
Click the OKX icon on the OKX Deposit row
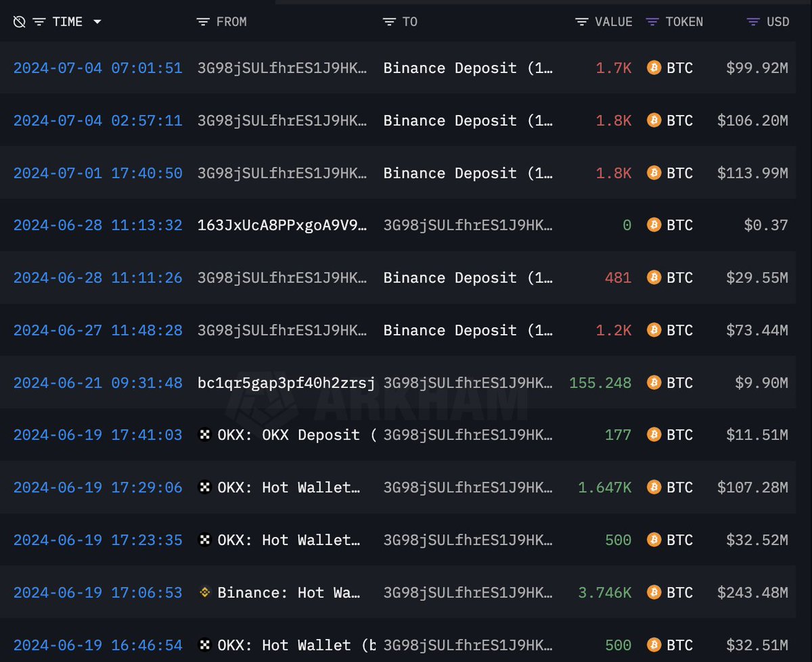(204, 435)
